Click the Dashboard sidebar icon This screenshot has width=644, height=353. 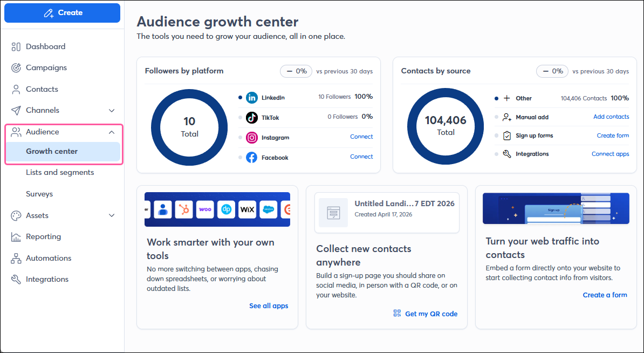coord(16,47)
